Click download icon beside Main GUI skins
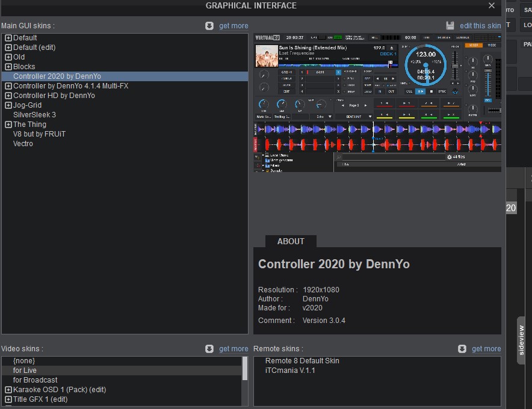532x409 pixels. tap(209, 26)
